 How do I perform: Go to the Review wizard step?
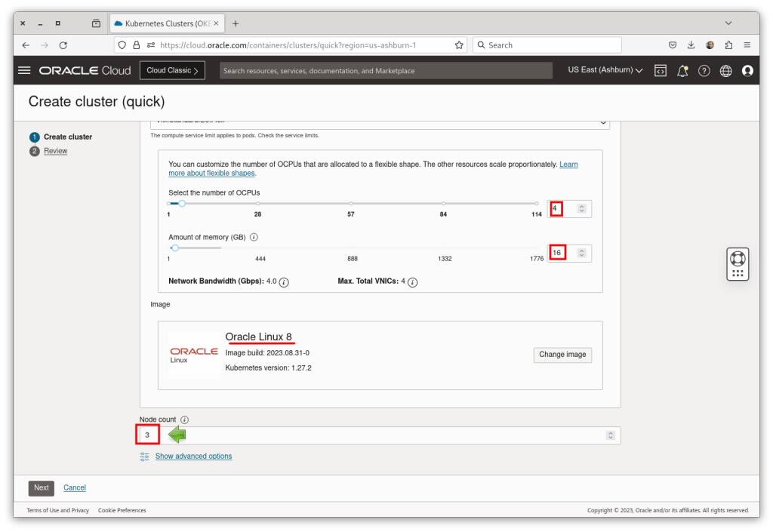55,151
